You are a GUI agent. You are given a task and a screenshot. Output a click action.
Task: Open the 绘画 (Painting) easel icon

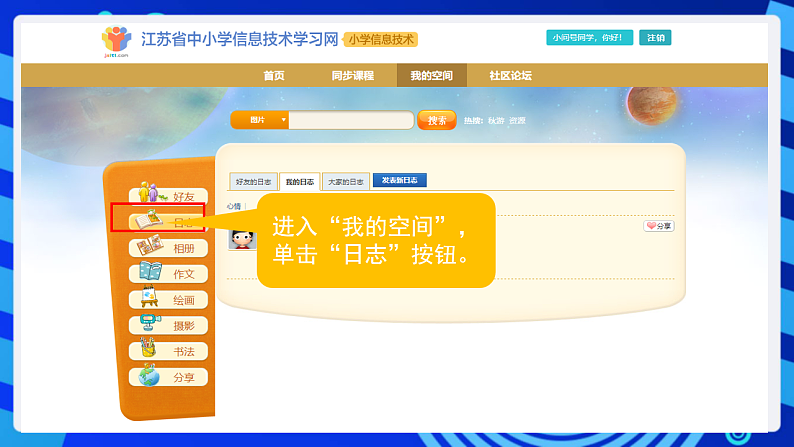pos(150,298)
